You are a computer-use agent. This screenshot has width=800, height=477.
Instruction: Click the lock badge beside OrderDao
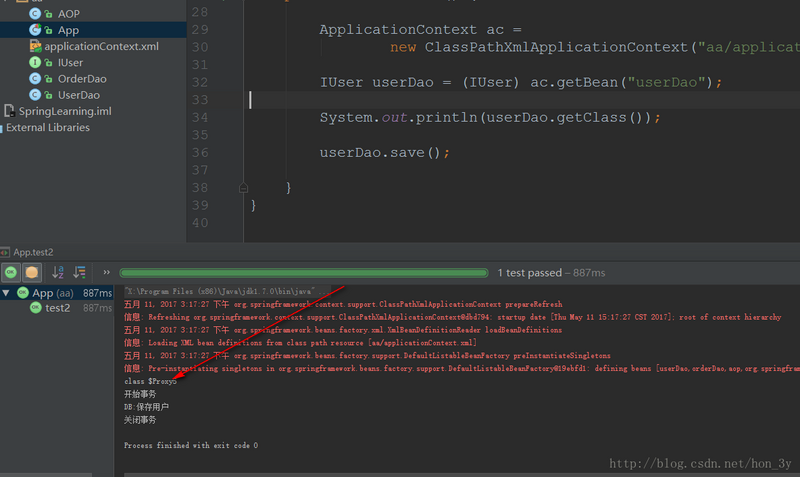point(48,79)
